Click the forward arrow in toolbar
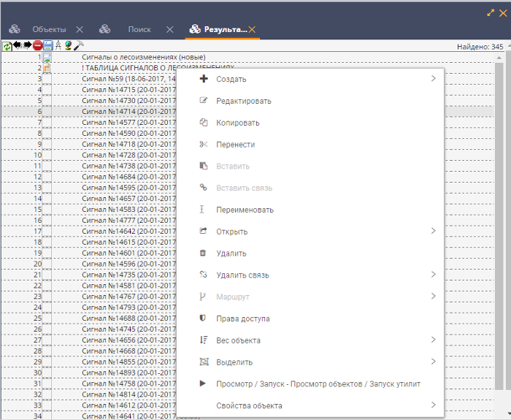This screenshot has width=511, height=420. pos(28,45)
